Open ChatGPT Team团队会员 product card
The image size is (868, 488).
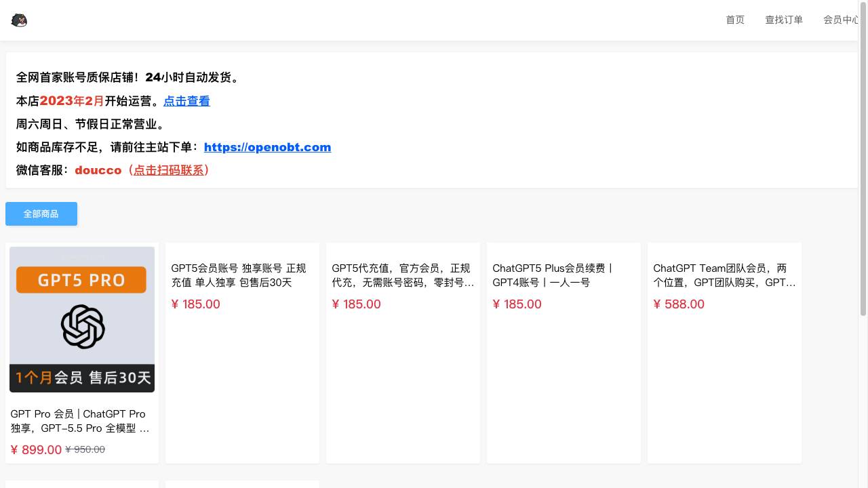pos(724,353)
